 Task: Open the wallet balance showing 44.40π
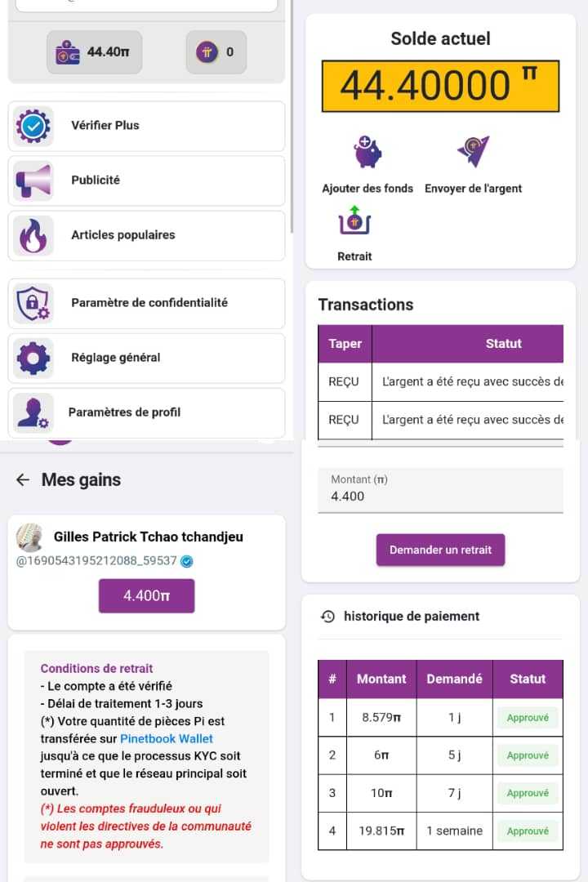click(x=94, y=52)
